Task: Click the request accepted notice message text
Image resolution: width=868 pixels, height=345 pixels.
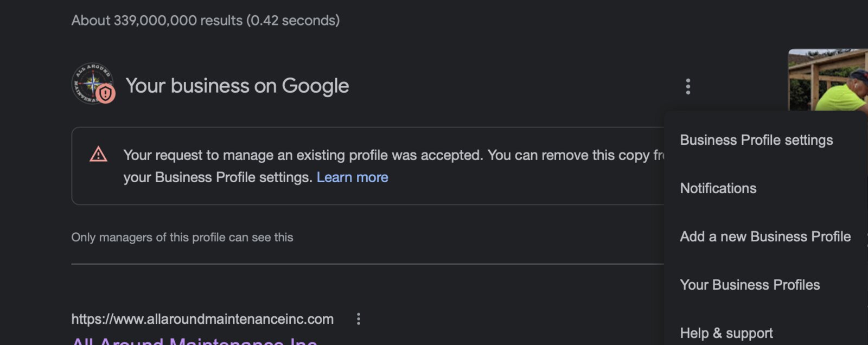Action: (x=394, y=166)
